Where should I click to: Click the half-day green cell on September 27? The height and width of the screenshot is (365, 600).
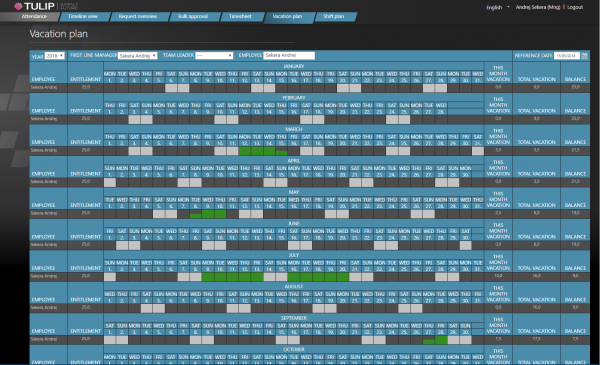429,342
